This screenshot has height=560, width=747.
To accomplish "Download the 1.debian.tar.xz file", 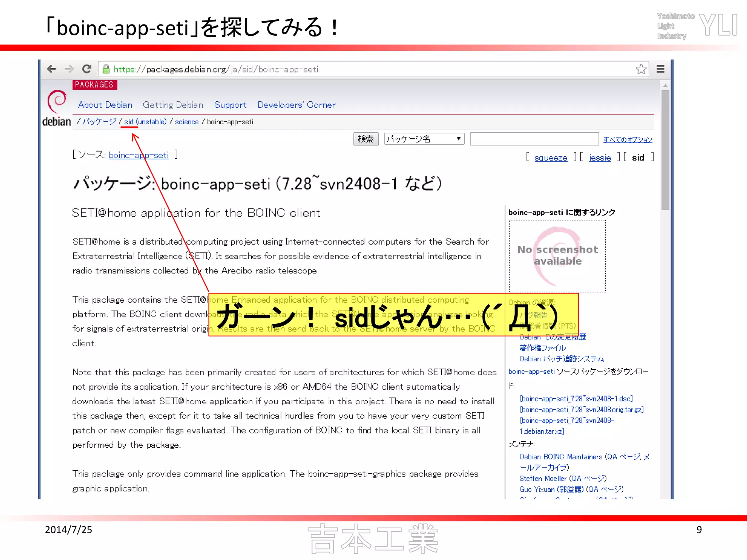I will pyautogui.click(x=567, y=426).
